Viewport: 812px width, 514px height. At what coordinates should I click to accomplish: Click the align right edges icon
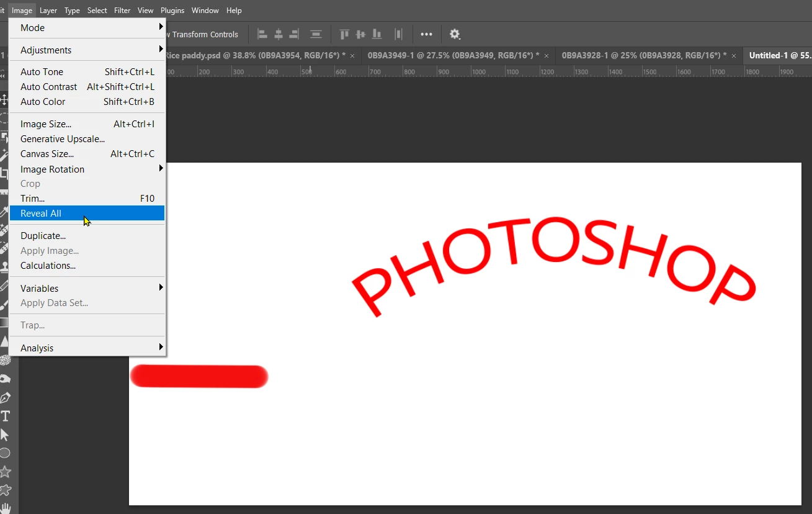(x=294, y=34)
